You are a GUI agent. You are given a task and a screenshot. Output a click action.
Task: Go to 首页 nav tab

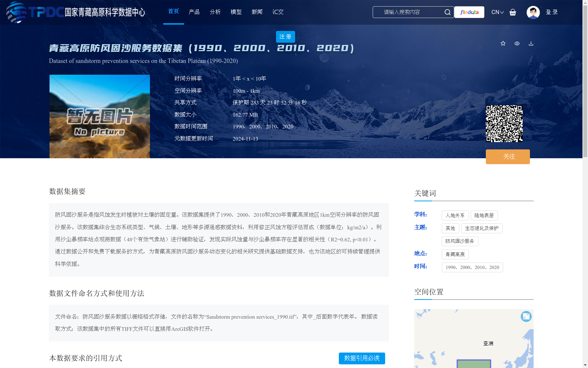click(x=173, y=11)
